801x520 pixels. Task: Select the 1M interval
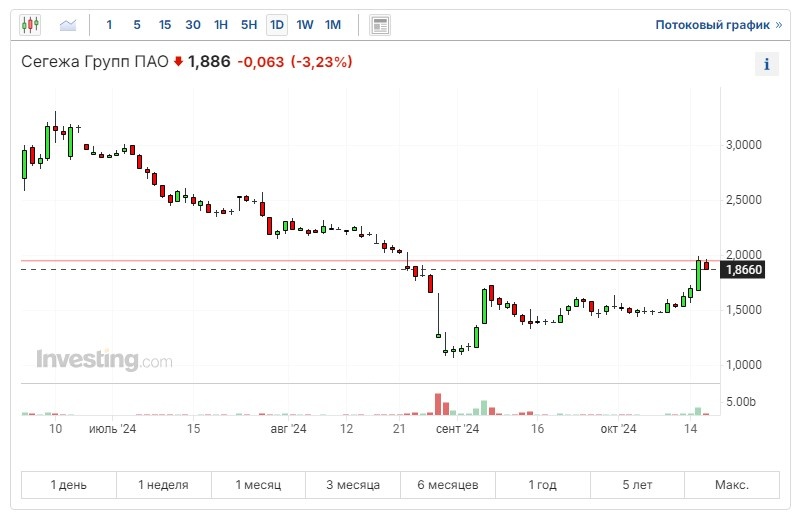(x=333, y=25)
